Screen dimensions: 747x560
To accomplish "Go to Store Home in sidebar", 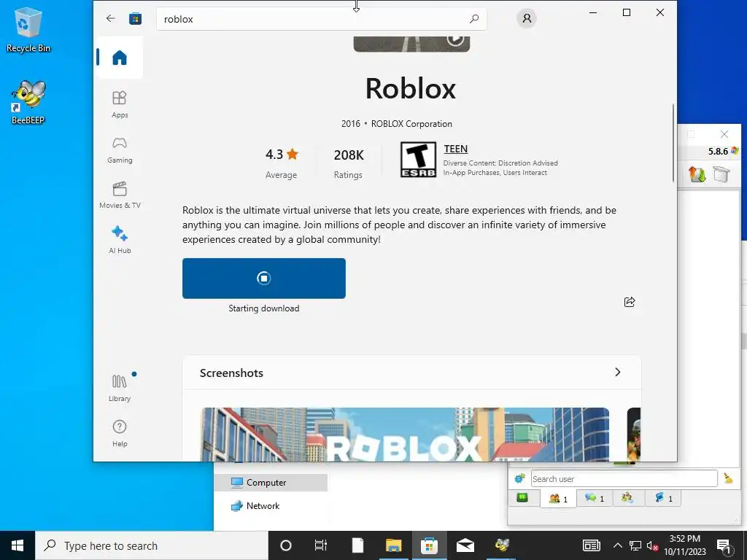I will [120, 58].
